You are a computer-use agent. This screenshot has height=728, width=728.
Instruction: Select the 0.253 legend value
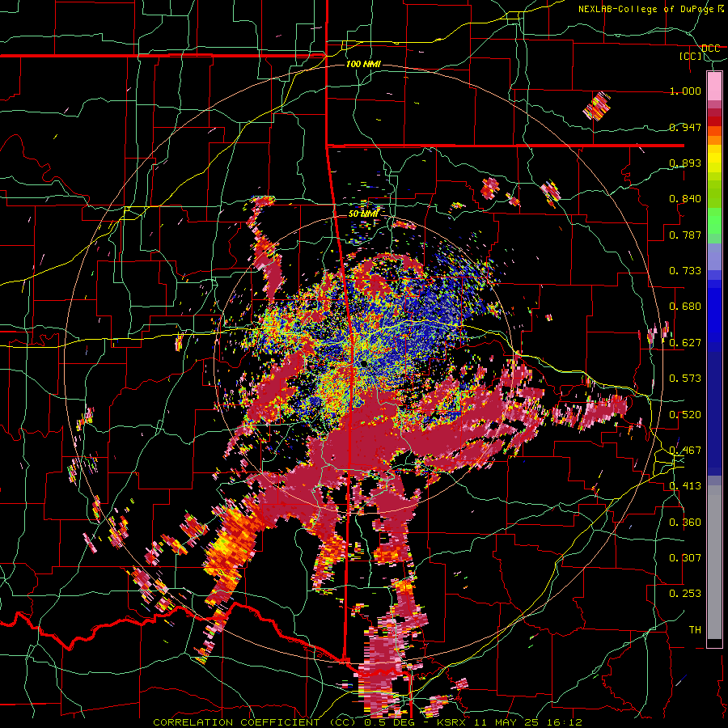click(x=685, y=594)
